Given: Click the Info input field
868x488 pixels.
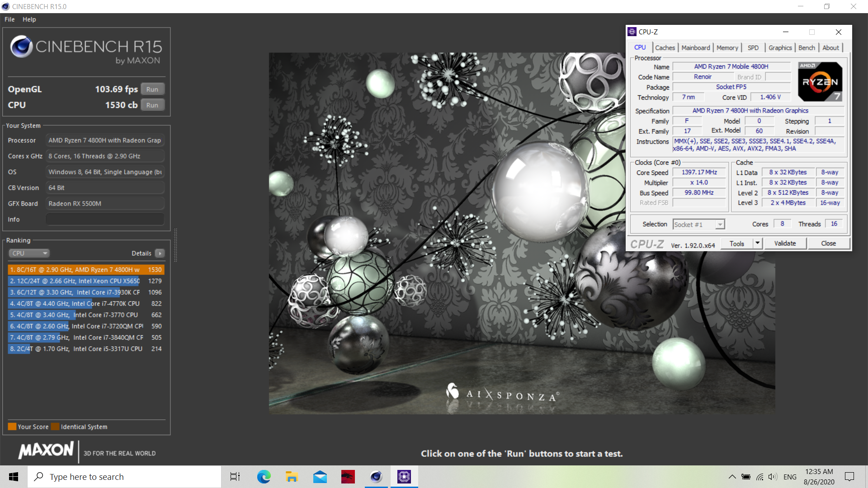Looking at the screenshot, I should 105,219.
